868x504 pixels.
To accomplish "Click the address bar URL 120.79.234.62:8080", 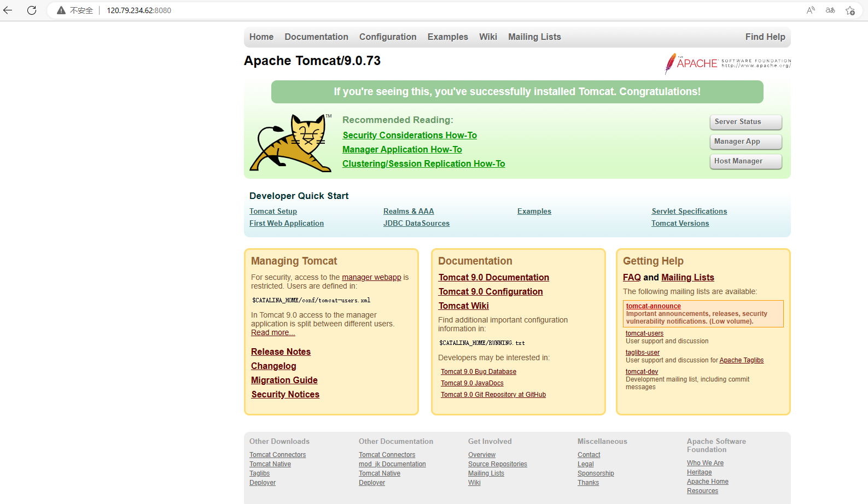I will point(139,10).
